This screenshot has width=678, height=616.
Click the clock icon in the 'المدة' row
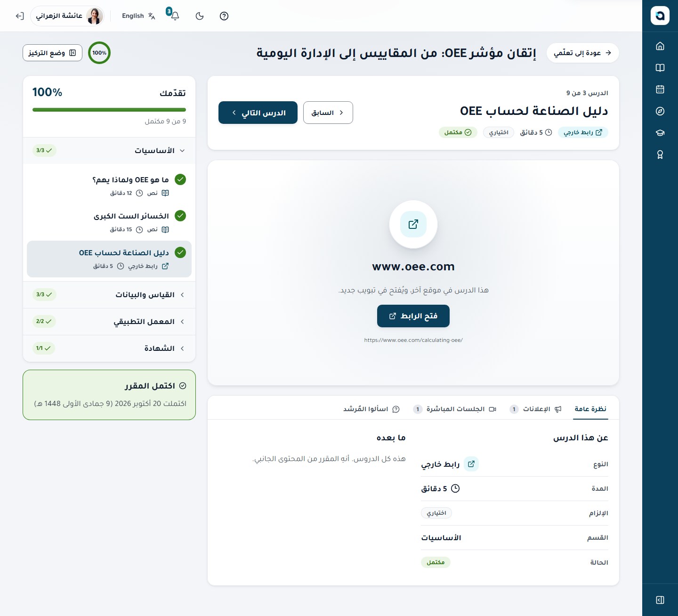[455, 488]
